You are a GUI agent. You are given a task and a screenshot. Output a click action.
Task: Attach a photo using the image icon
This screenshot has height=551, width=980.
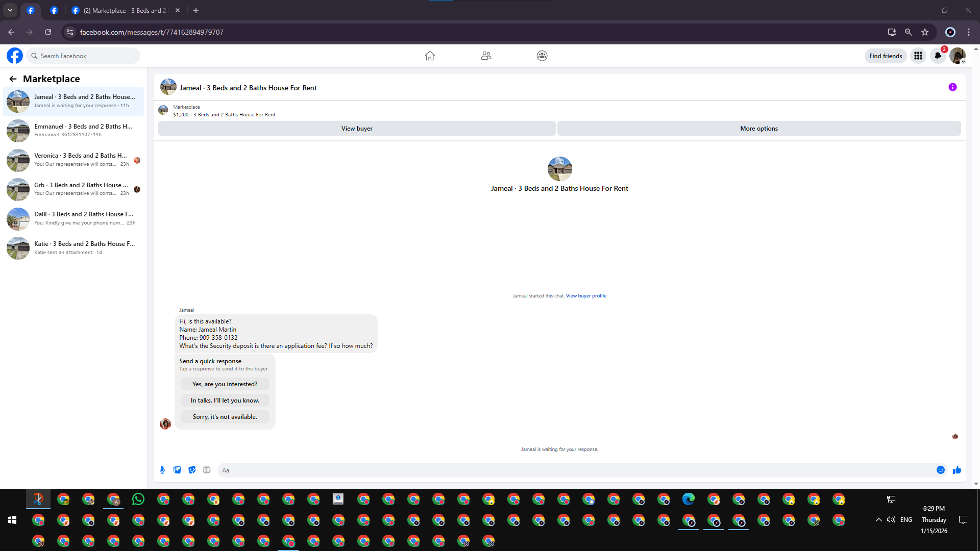click(x=177, y=470)
